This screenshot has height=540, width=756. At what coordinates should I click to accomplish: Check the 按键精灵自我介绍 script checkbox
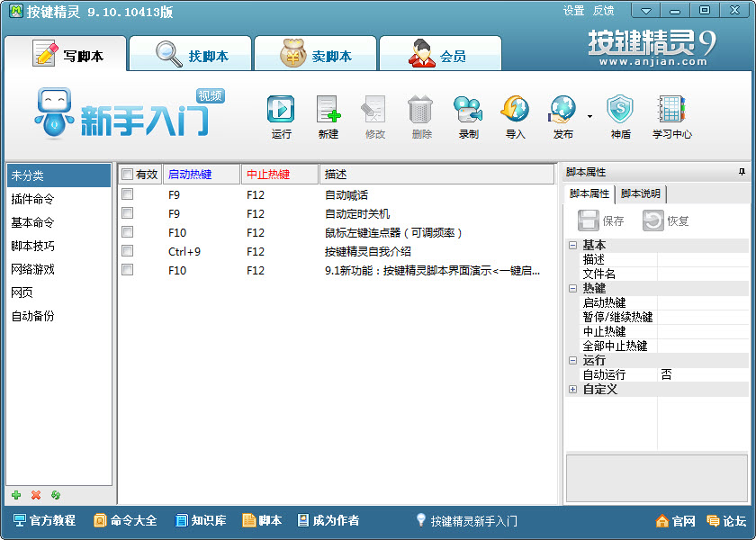(x=128, y=251)
